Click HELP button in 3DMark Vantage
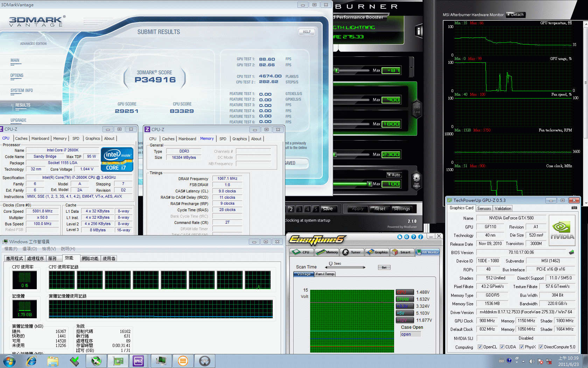This screenshot has width=588, height=368. [307, 32]
